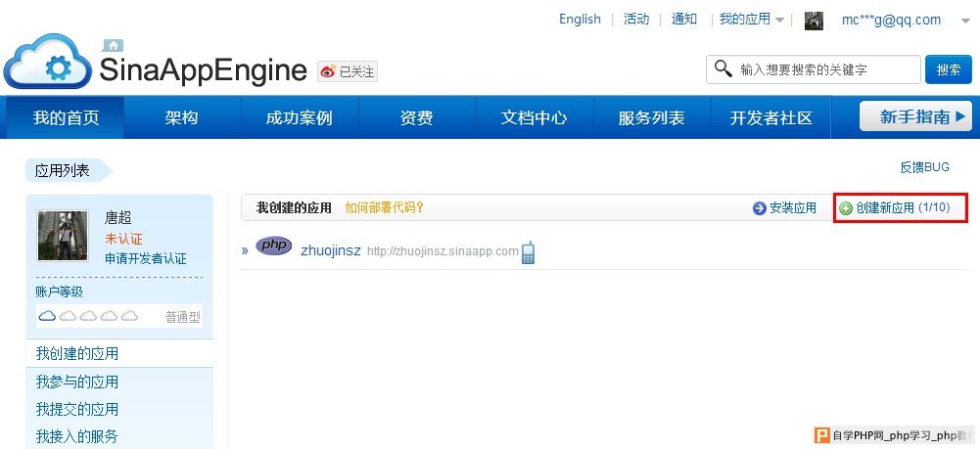Click 如何部署代码? help link
980x449 pixels.
coord(385,208)
